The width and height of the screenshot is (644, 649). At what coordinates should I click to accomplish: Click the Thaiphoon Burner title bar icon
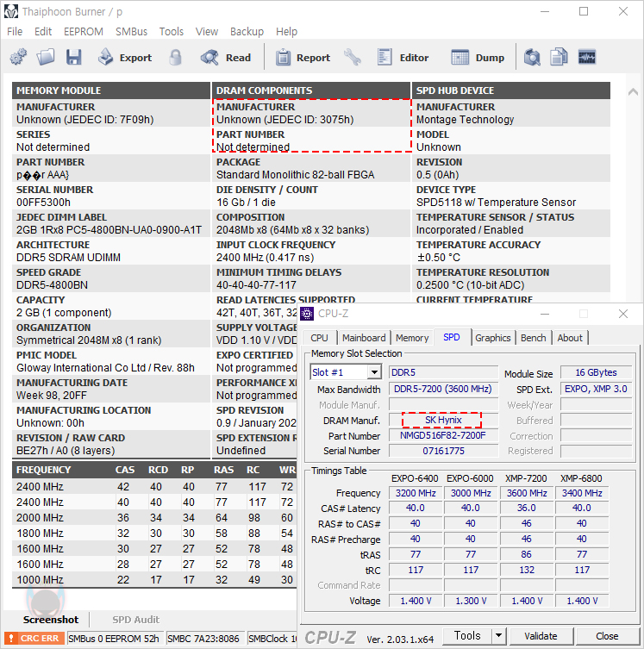[x=11, y=11]
